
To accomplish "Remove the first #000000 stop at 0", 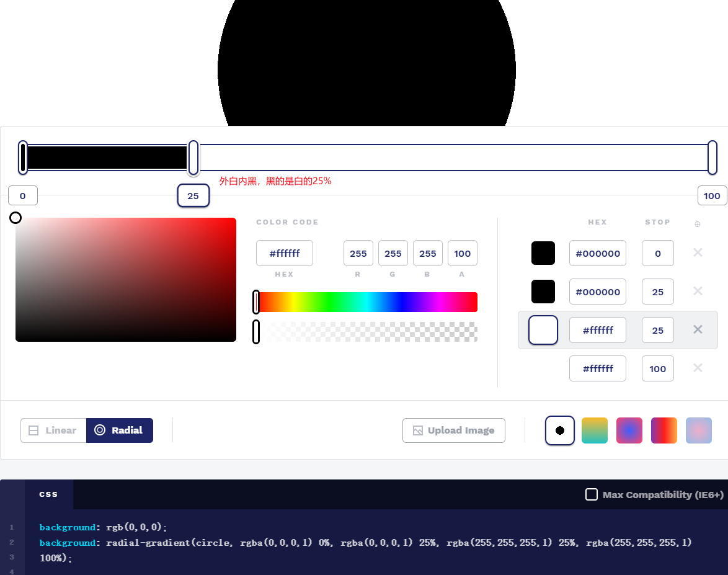I will 698,252.
